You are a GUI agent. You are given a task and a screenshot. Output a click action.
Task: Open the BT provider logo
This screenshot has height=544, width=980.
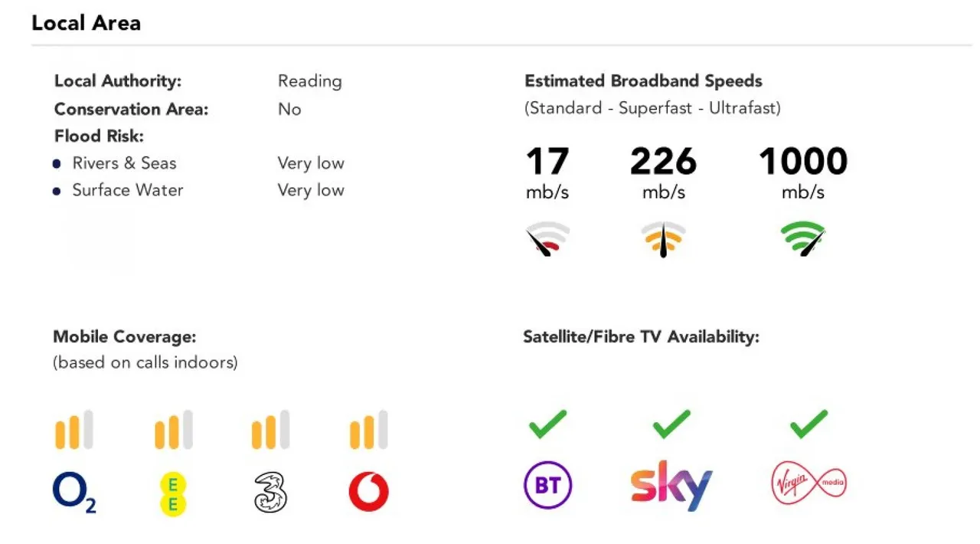pos(547,485)
